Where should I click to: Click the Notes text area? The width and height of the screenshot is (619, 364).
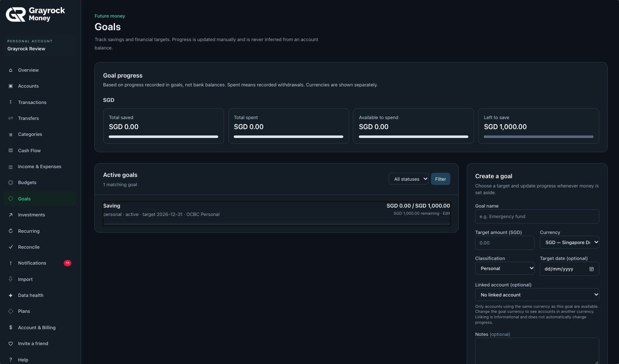[537, 351]
